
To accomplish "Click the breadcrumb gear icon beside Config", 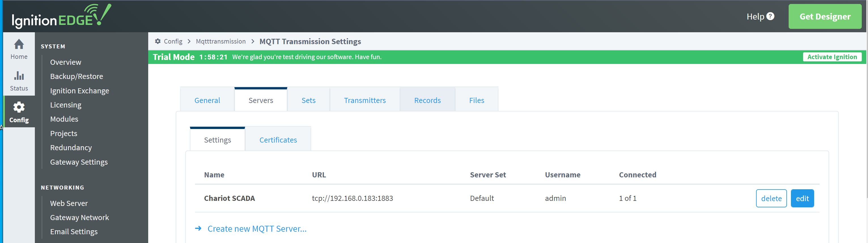I will click(158, 41).
